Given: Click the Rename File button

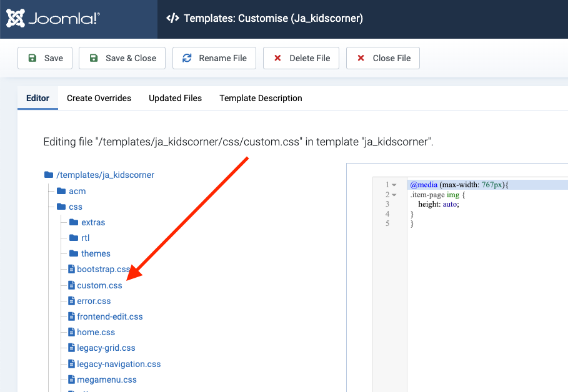Looking at the screenshot, I should pos(214,58).
